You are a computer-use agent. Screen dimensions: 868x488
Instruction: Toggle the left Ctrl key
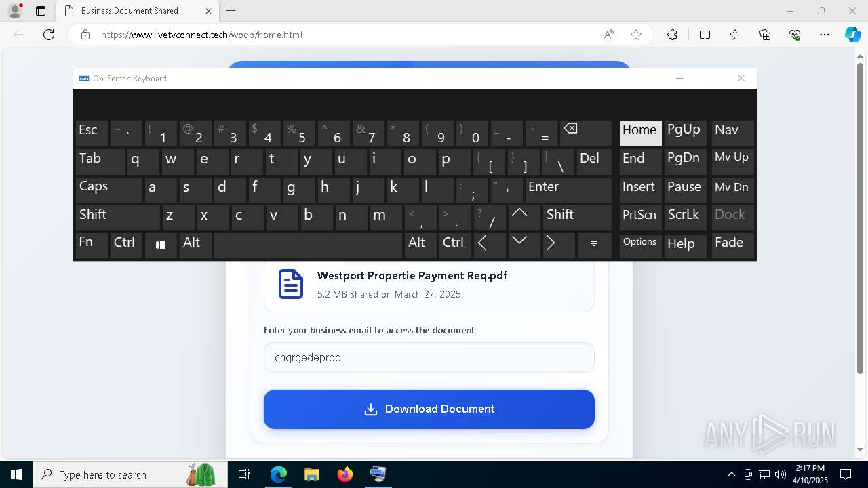pos(126,245)
